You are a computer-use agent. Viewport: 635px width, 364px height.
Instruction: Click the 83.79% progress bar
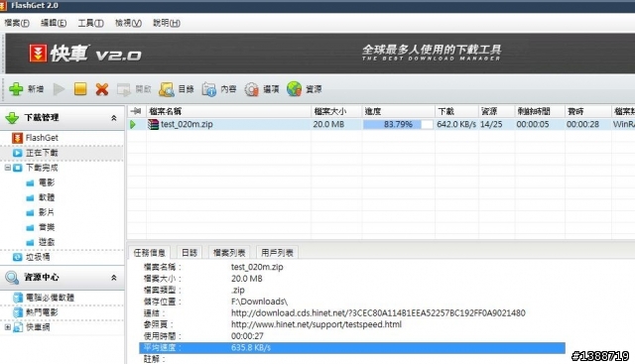point(398,124)
